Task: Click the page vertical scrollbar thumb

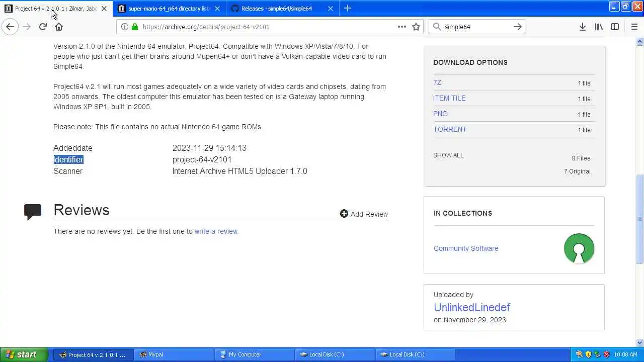Action: (x=639, y=219)
